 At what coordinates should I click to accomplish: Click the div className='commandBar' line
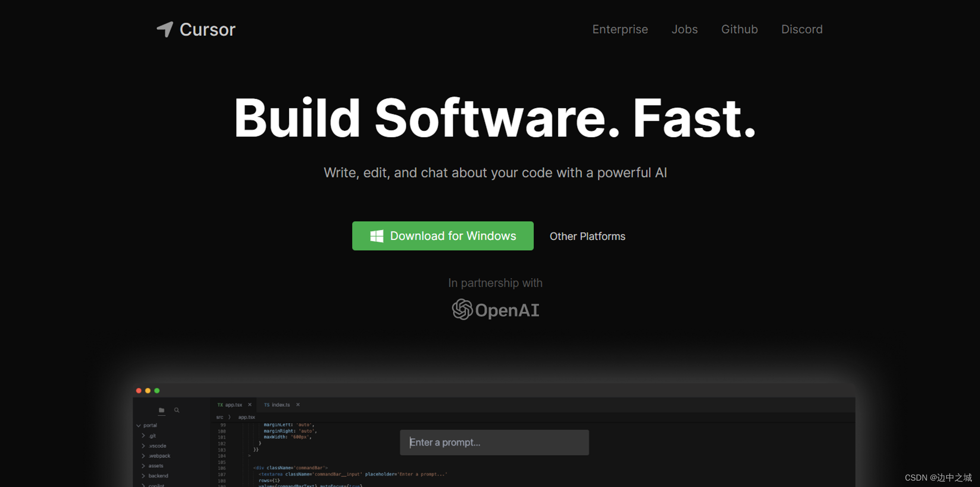point(291,468)
